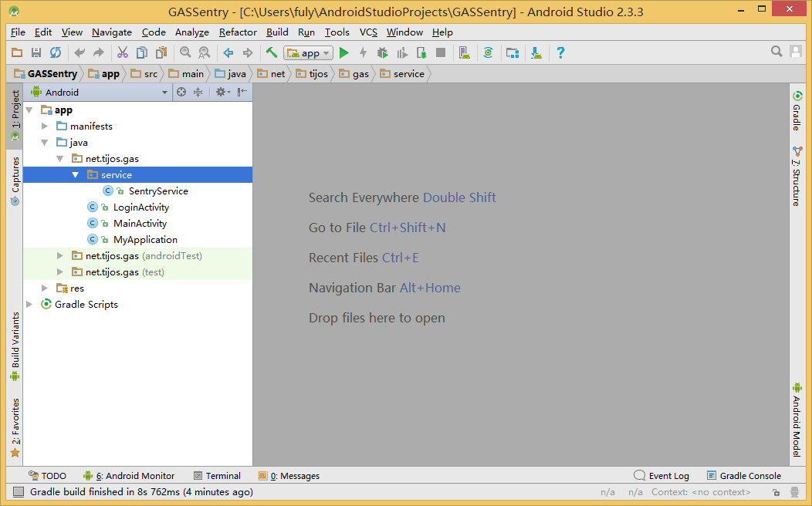Open the Gradle Console tool window
812x506 pixels.
(x=743, y=476)
